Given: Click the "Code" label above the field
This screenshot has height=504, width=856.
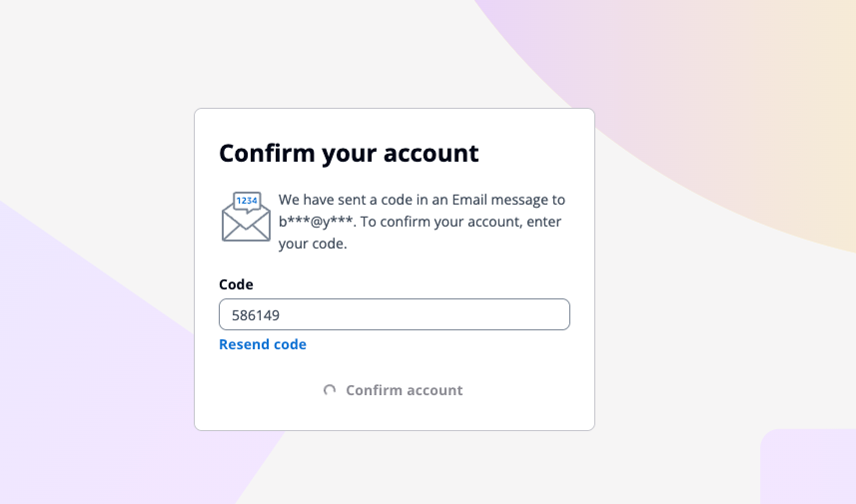Looking at the screenshot, I should pos(236,284).
